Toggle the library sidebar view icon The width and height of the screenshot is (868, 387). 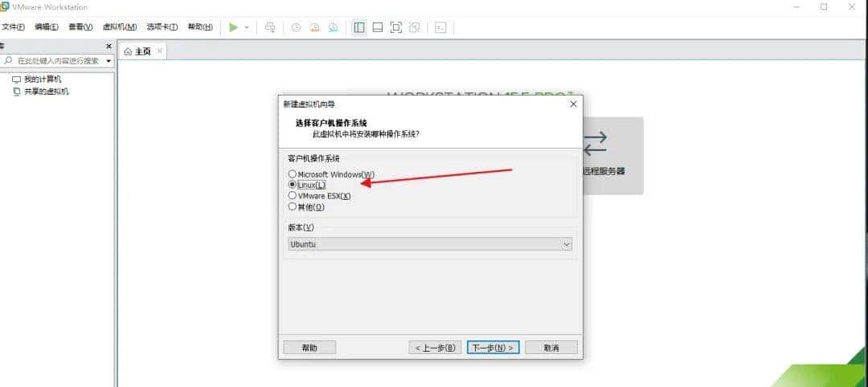coord(359,27)
